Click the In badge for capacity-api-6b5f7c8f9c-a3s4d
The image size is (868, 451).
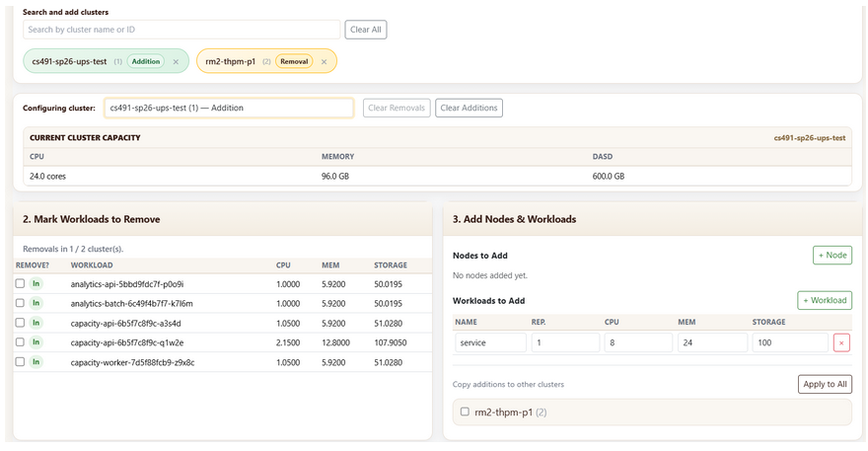pyautogui.click(x=36, y=323)
